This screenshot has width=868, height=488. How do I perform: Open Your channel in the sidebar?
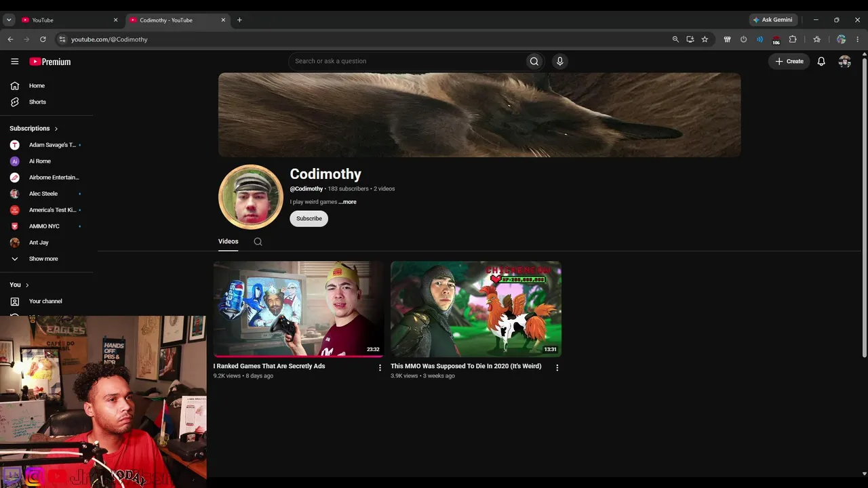47,301
